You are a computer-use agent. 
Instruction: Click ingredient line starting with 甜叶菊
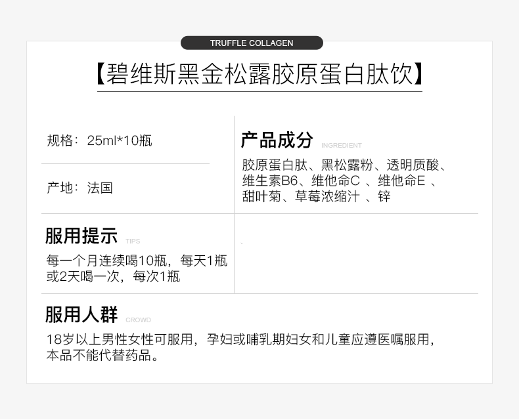316,196
